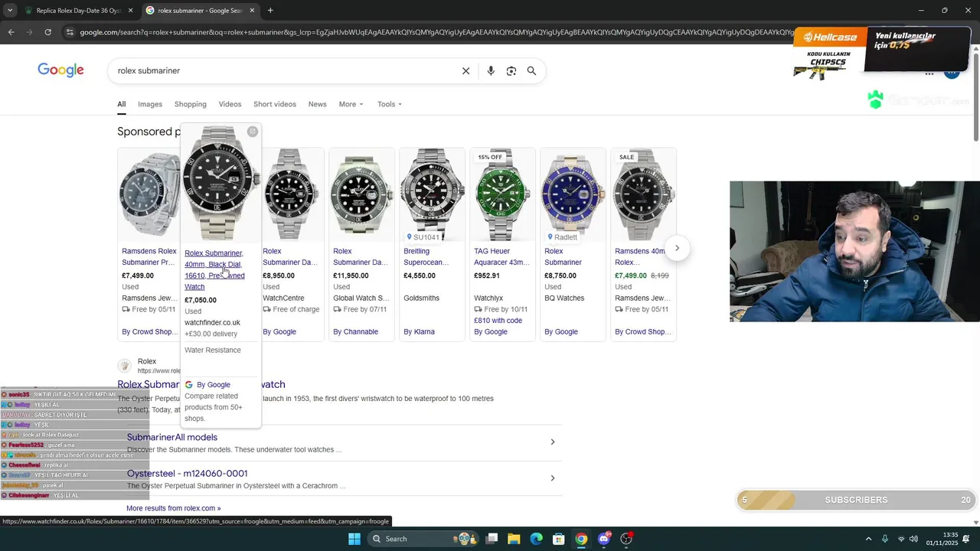Open More results from rolex.com link
The width and height of the screenshot is (980, 551).
click(x=173, y=508)
